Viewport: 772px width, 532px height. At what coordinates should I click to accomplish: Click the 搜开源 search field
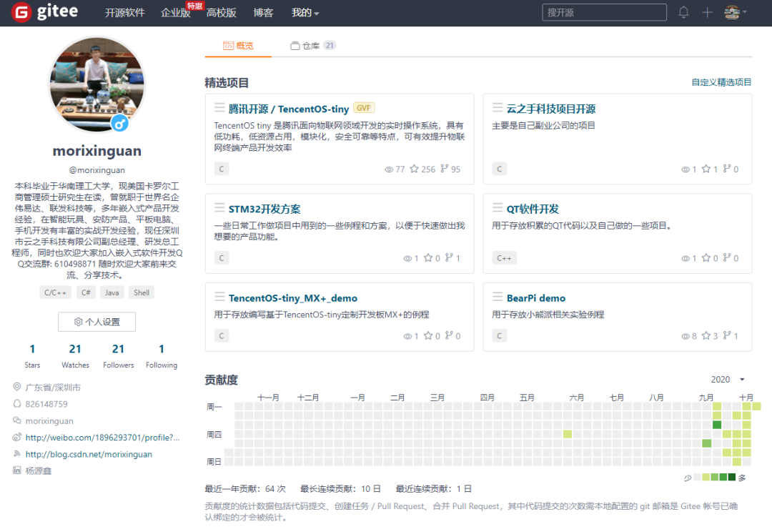click(x=604, y=12)
